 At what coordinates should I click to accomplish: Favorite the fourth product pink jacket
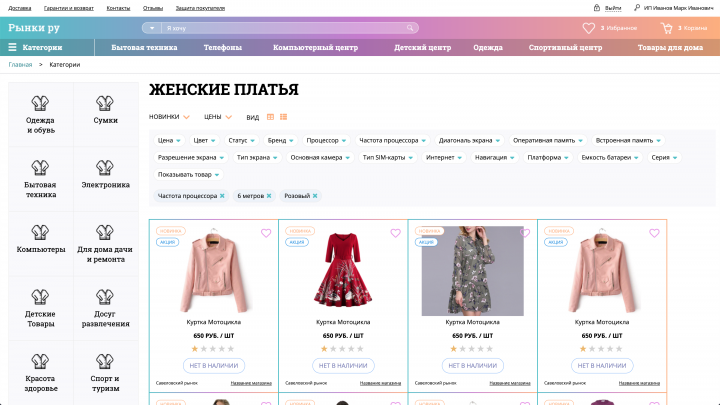pyautogui.click(x=654, y=233)
